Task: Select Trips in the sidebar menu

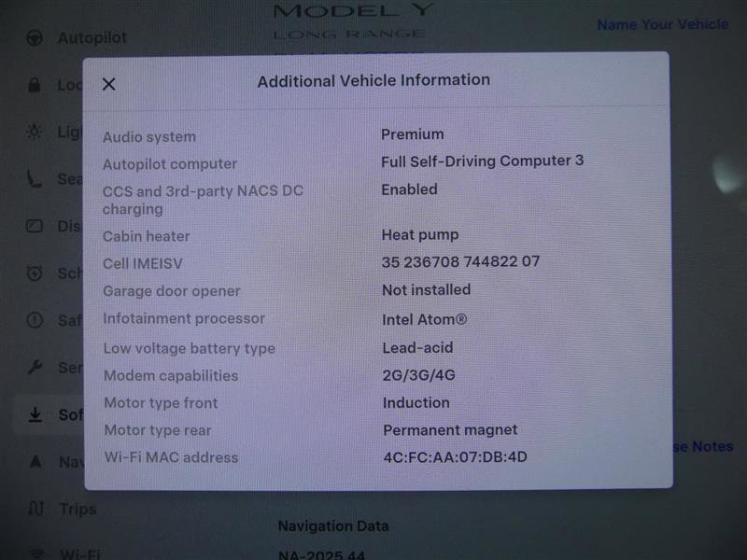Action: click(x=80, y=509)
